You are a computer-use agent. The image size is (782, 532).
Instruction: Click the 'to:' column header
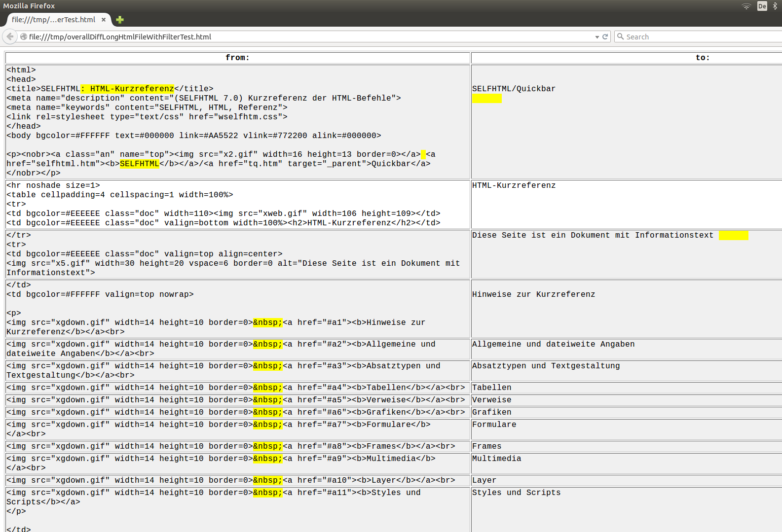[703, 58]
